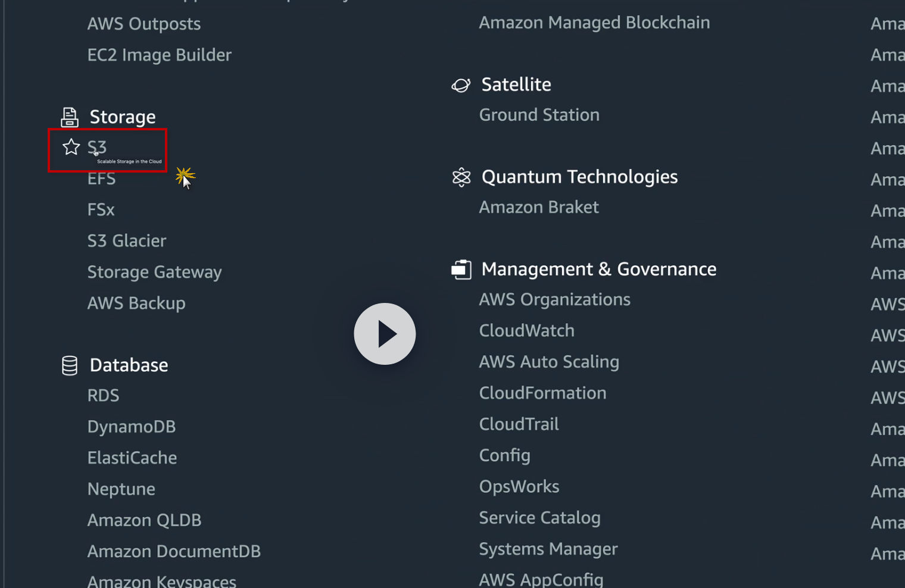Viewport: 905px width, 588px height.
Task: Open EC2 Image Builder
Action: coord(159,55)
